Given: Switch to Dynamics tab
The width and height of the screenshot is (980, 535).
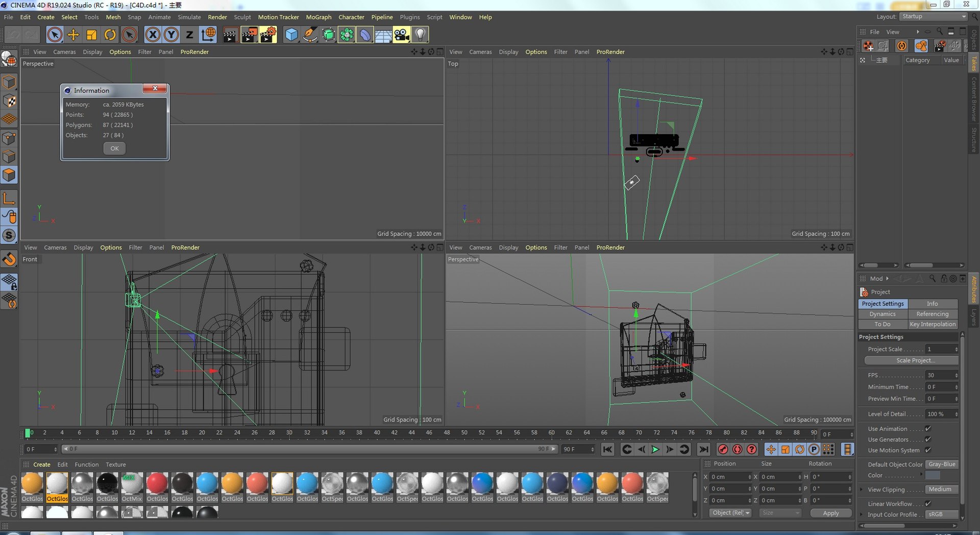Looking at the screenshot, I should (x=883, y=314).
